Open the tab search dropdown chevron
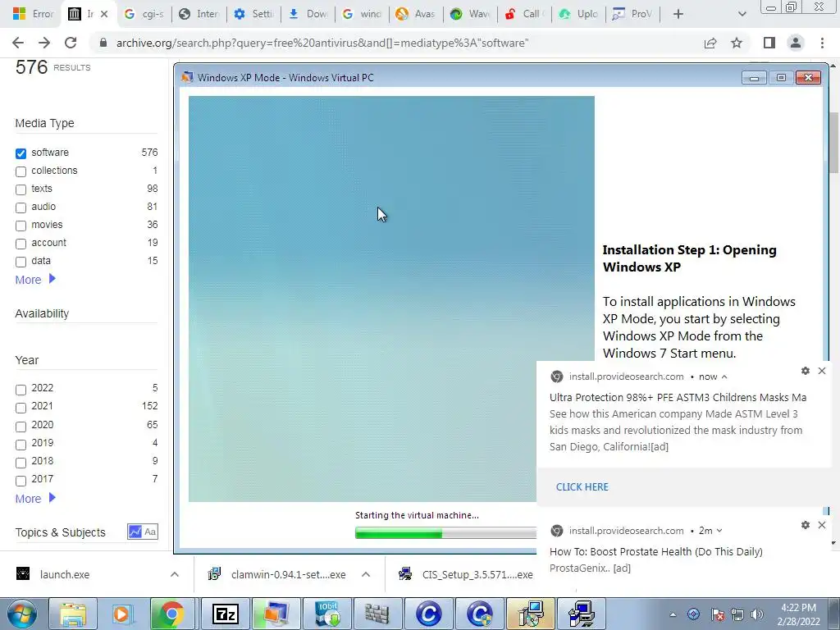Screen dimensions: 840x630 coord(742,14)
